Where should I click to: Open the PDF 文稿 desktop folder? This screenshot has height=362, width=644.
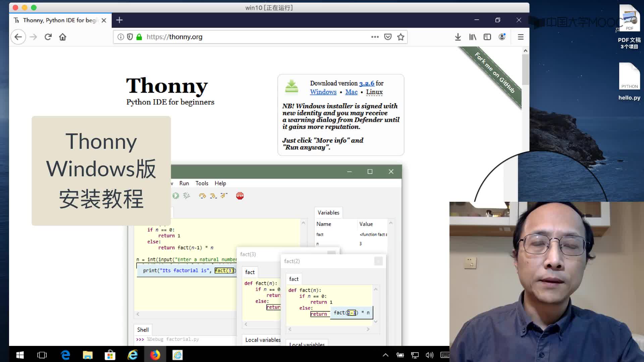(x=629, y=27)
